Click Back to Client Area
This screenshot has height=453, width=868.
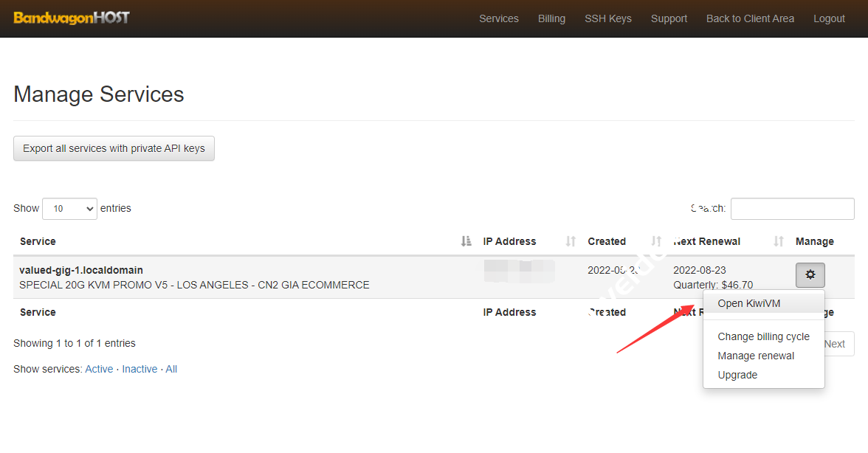point(750,18)
